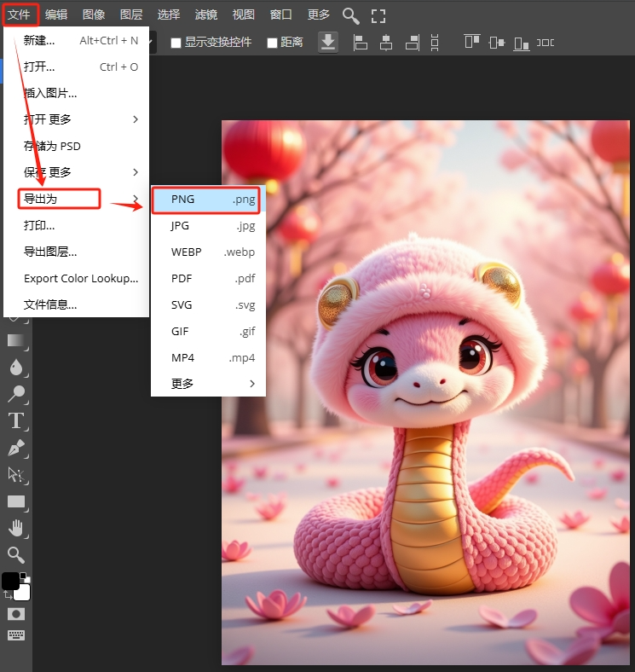
Task: Click the vertical spacing distribute icon
Action: [435, 43]
